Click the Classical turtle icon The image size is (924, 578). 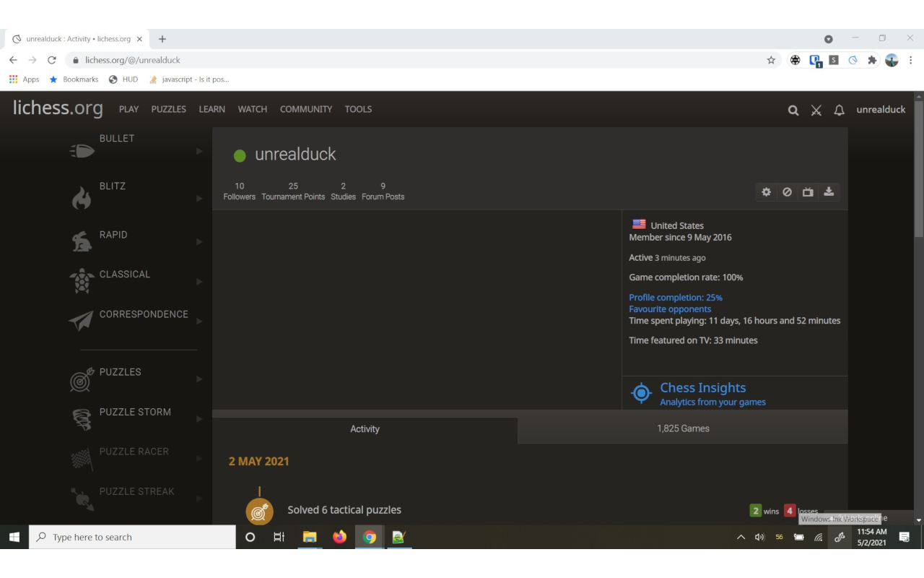point(82,281)
